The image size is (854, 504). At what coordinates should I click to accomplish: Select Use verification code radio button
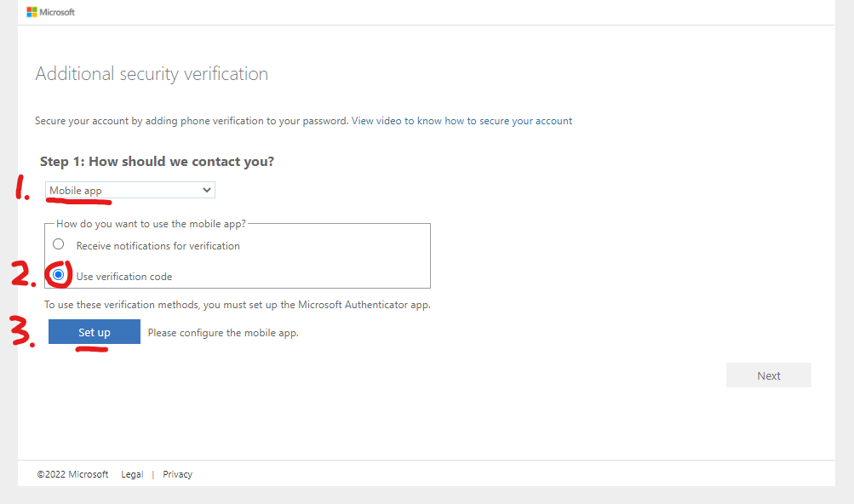coord(58,275)
